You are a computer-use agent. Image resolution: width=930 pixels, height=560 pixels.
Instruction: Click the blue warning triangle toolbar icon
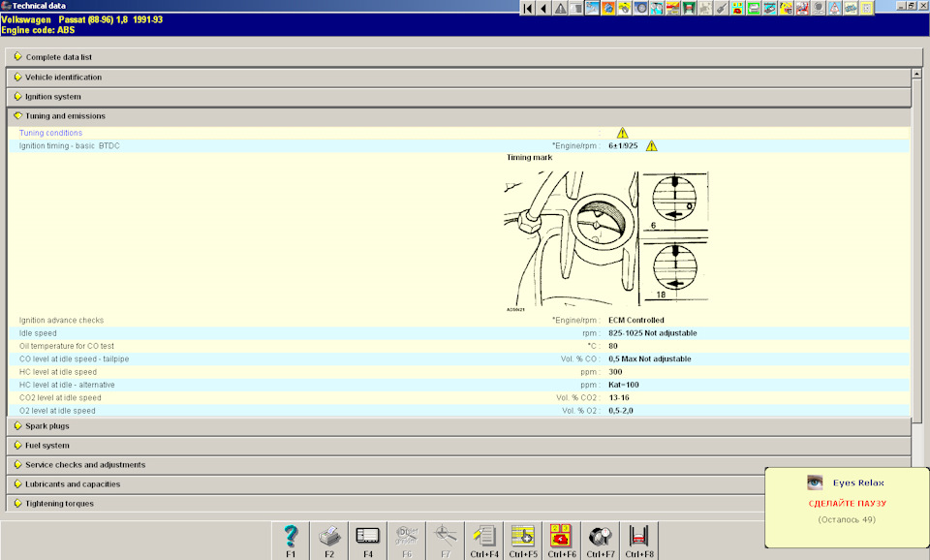pos(834,9)
